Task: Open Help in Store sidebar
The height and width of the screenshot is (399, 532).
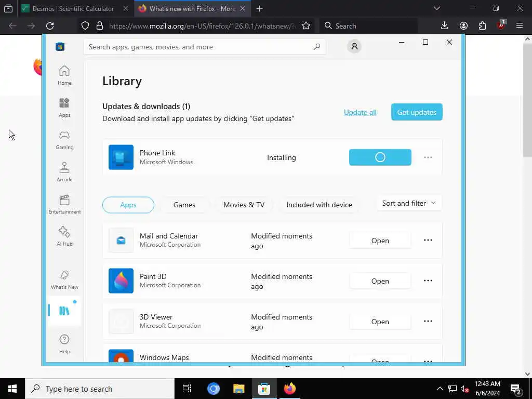Action: (x=64, y=344)
